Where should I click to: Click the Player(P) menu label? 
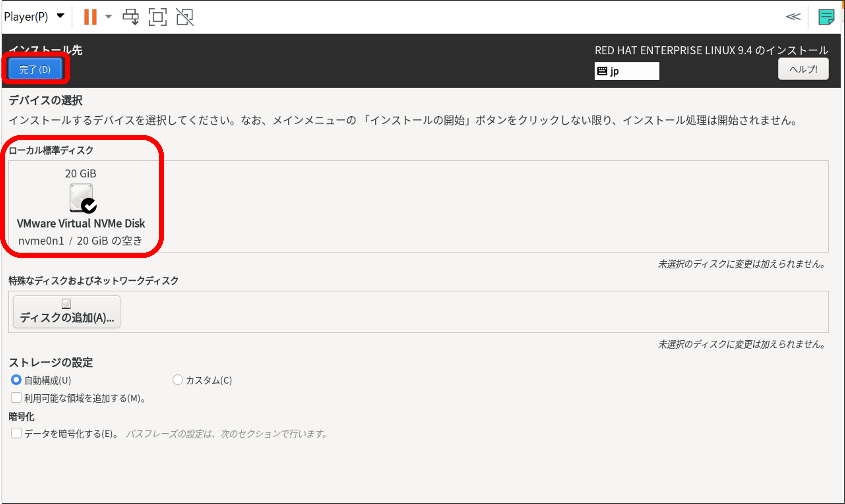pyautogui.click(x=26, y=16)
